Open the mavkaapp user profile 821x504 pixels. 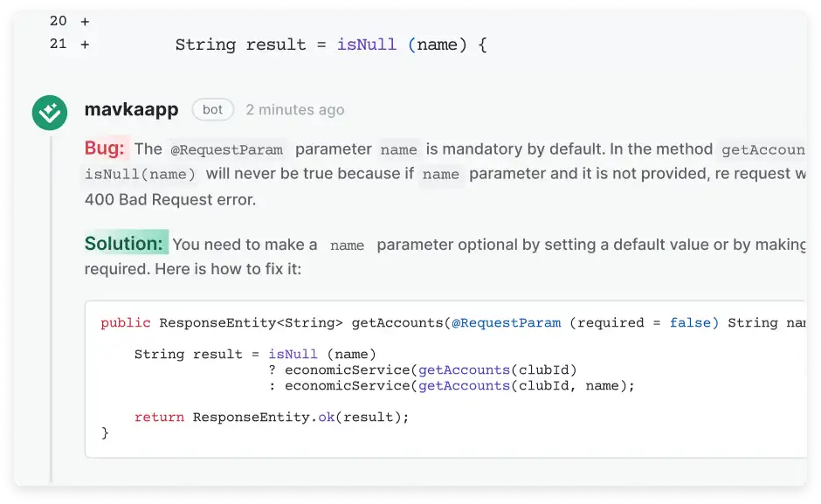click(131, 109)
